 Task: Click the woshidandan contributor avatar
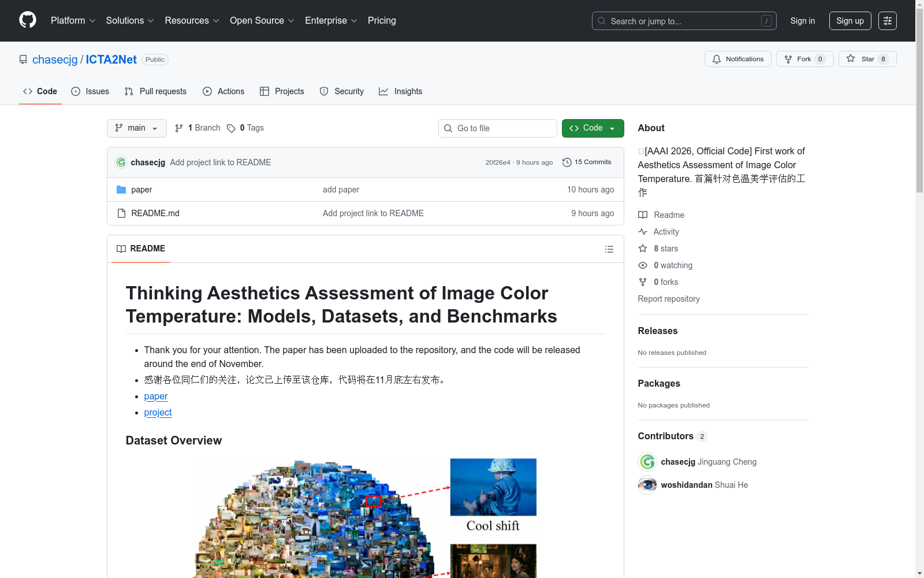pyautogui.click(x=647, y=485)
